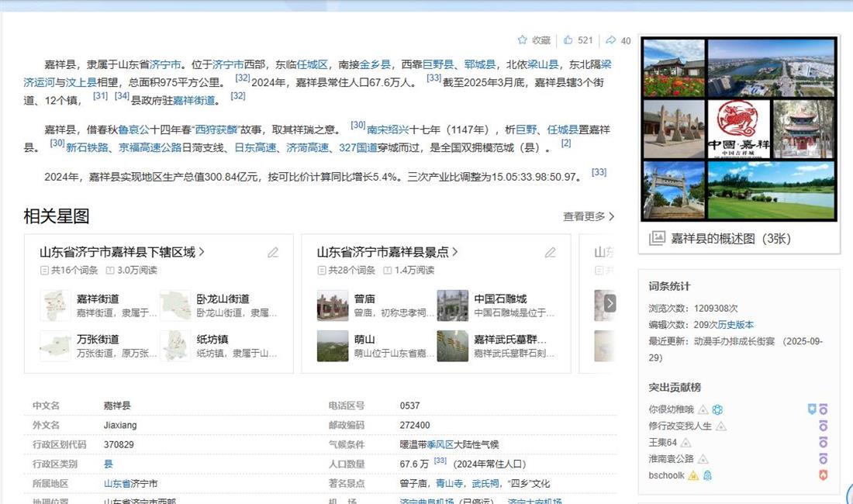
Task: Open the 历史版本 link
Action: point(735,325)
